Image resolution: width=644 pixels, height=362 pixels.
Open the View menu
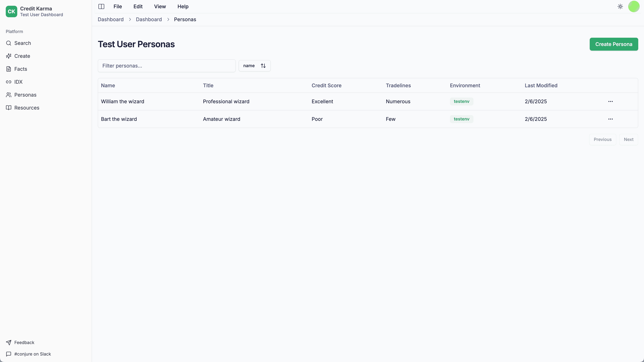pyautogui.click(x=160, y=6)
